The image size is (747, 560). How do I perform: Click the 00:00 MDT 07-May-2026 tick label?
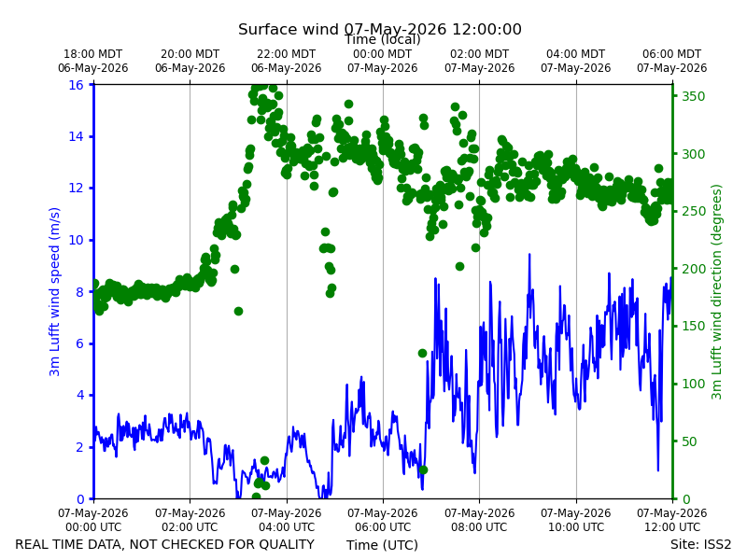click(383, 61)
